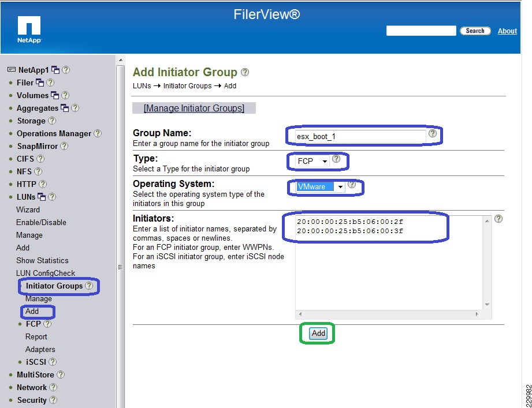
Task: Click help icon next to Volumes
Action: 65,95
